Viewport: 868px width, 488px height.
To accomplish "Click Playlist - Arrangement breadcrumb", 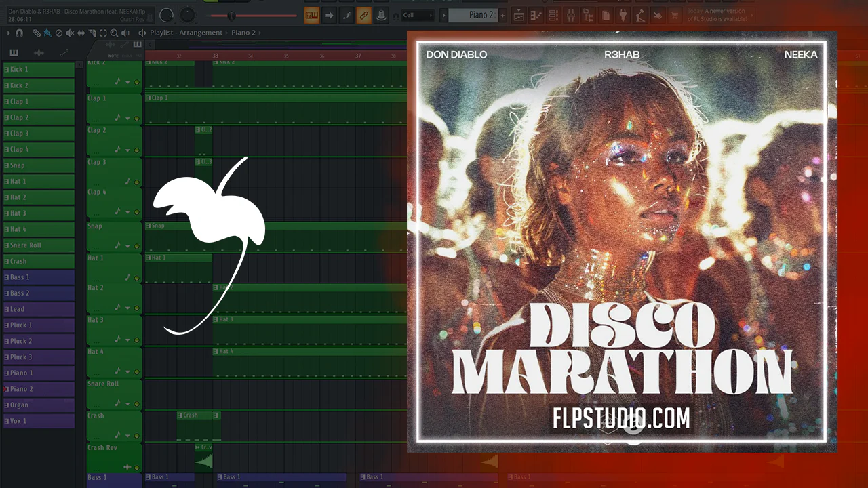I will click(x=186, y=33).
